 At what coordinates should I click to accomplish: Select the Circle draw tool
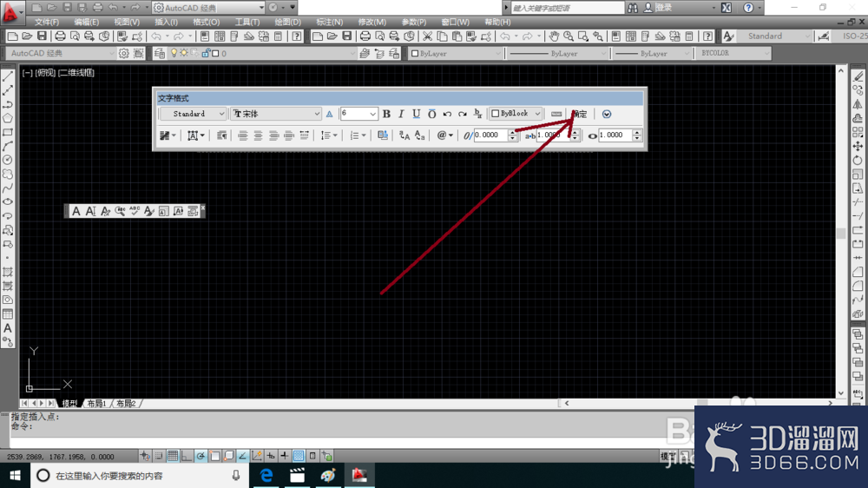click(x=8, y=160)
